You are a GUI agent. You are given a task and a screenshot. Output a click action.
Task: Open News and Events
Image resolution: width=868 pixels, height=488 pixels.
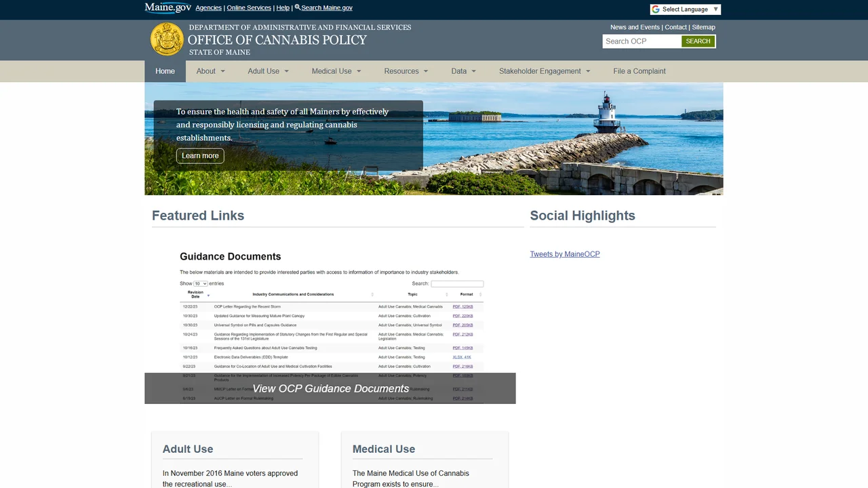(x=635, y=27)
